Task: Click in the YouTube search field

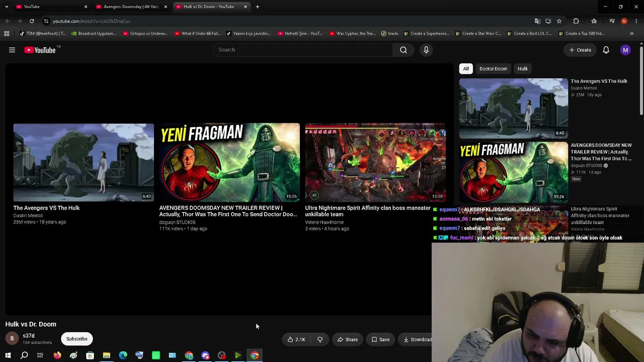Action: tap(303, 50)
